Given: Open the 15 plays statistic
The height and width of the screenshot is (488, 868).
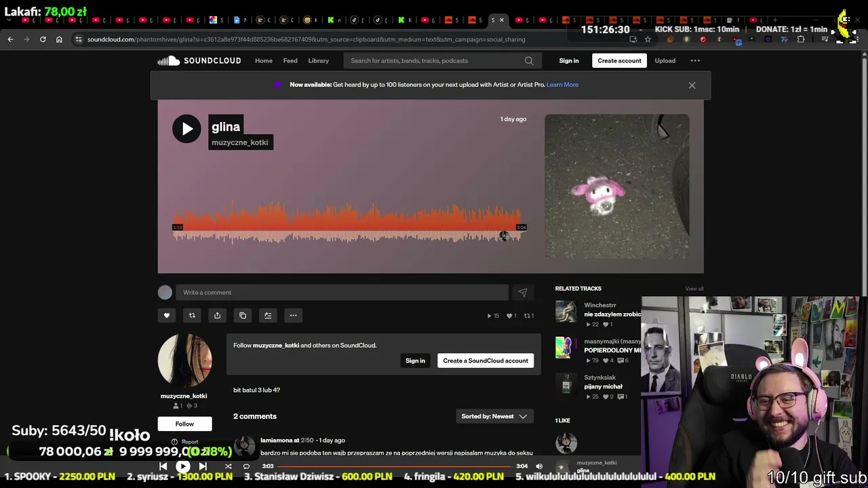Looking at the screenshot, I should pos(493,316).
